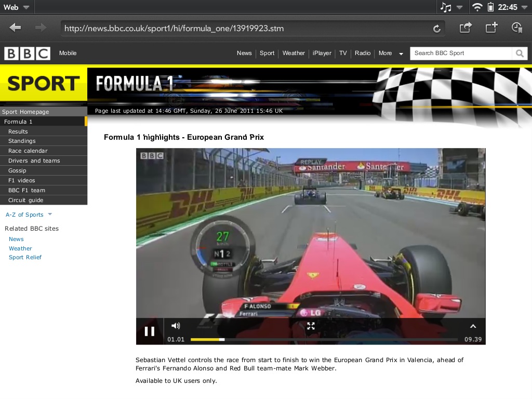Click the BBC Sport search magnifier
The height and width of the screenshot is (399, 532).
[520, 54]
